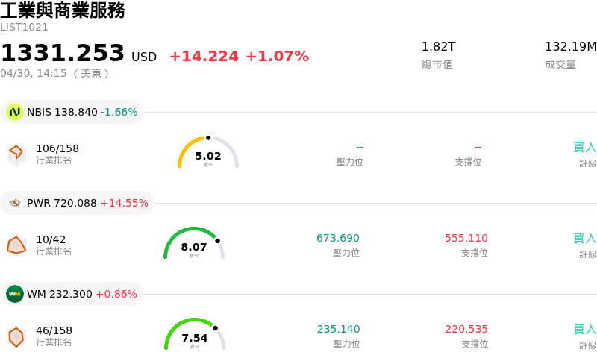Click PWR 10/42 industry ranking text
This screenshot has height=364, width=597.
pos(51,239)
